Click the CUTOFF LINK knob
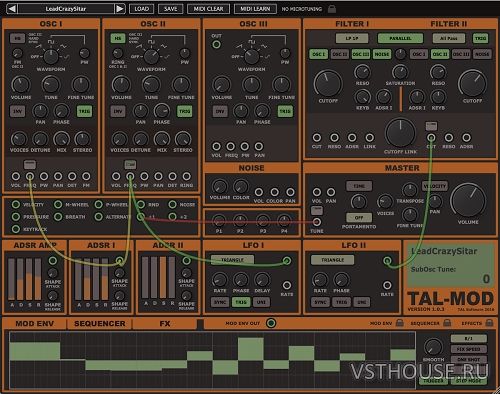The width and height of the screenshot is (500, 394). point(400,133)
